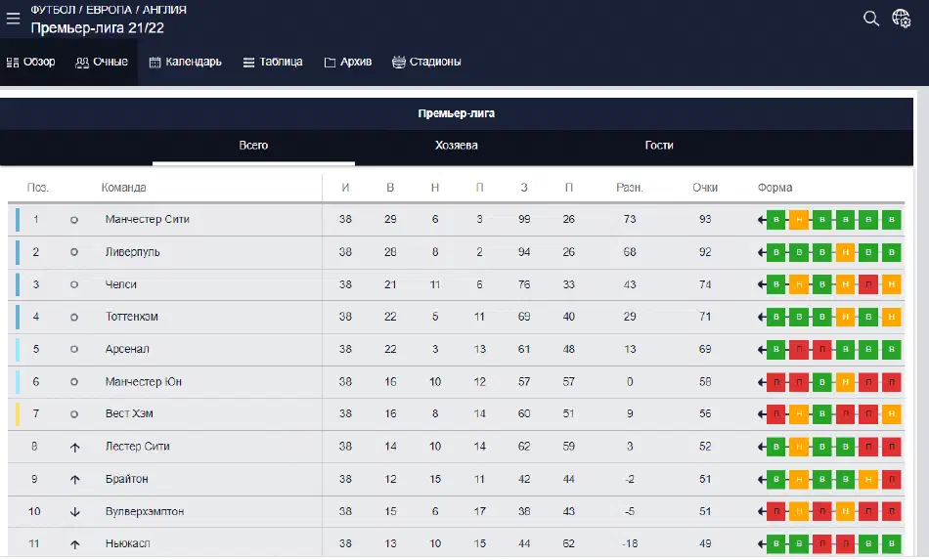
Task: Click the ЕВРОПА breadcrumb link
Action: (109, 10)
